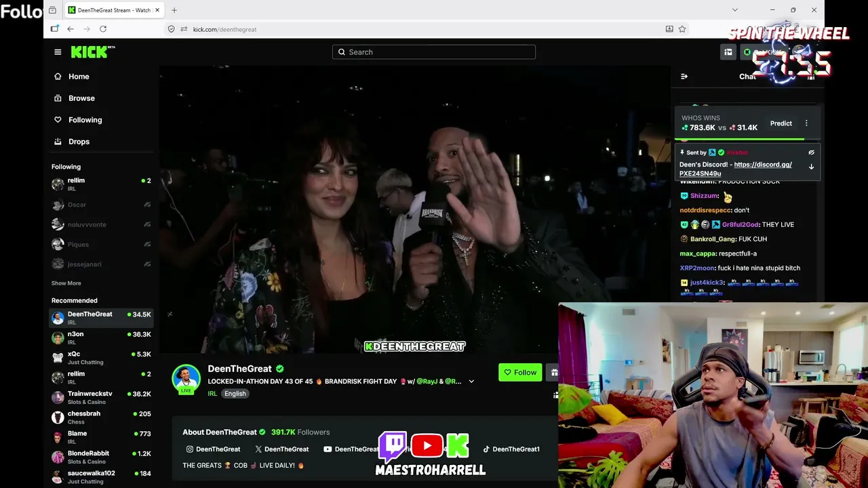
Task: Open the prediction more options menu
Action: (x=806, y=123)
